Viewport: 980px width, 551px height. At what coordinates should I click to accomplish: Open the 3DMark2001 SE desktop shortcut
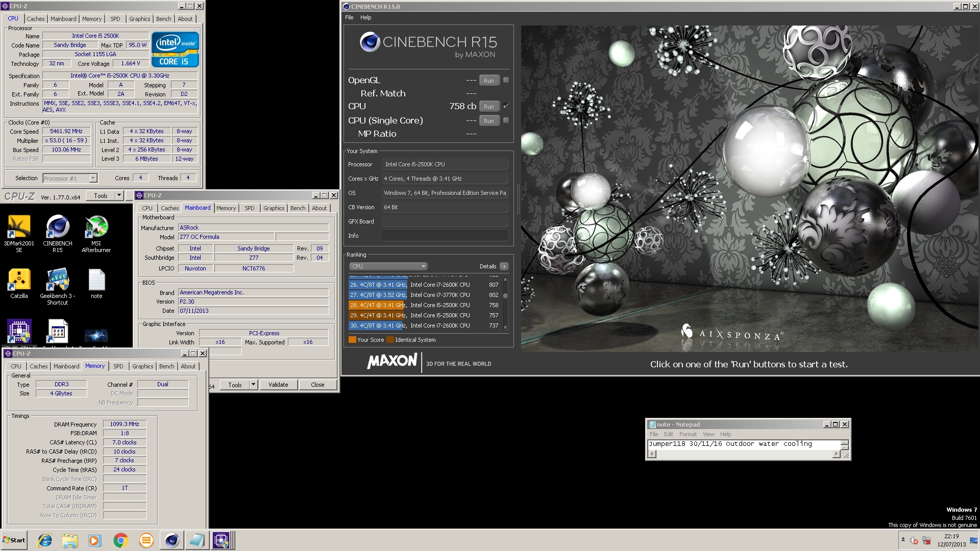coord(19,234)
